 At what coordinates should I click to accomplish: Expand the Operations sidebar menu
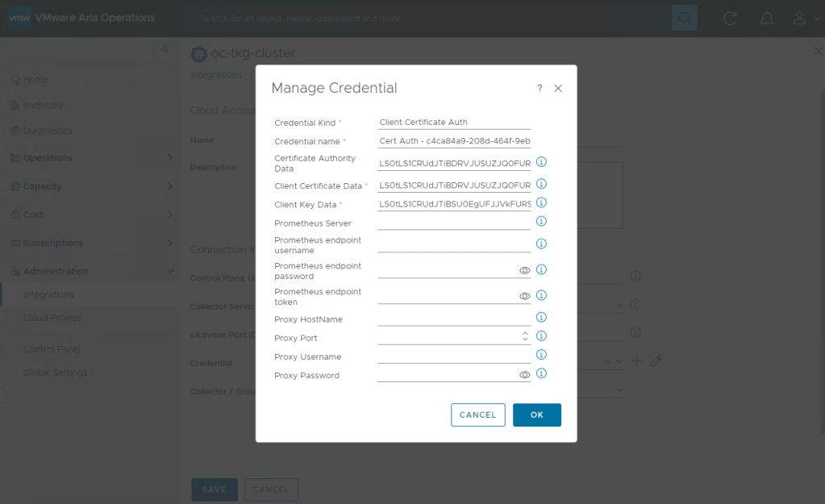click(169, 158)
